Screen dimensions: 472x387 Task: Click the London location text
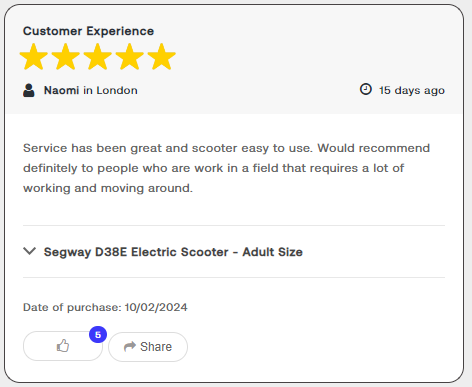tap(117, 90)
